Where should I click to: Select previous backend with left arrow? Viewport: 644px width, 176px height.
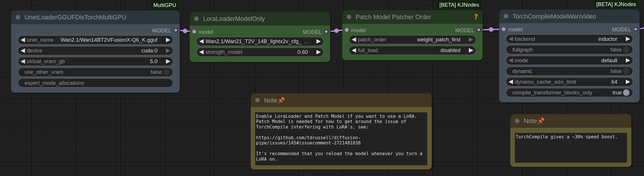tap(511, 39)
